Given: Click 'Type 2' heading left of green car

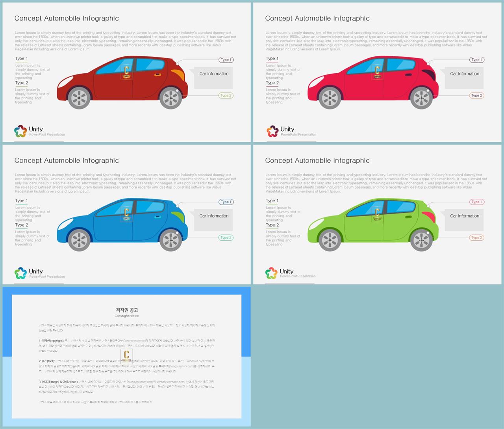Looking at the screenshot, I should 272,225.
